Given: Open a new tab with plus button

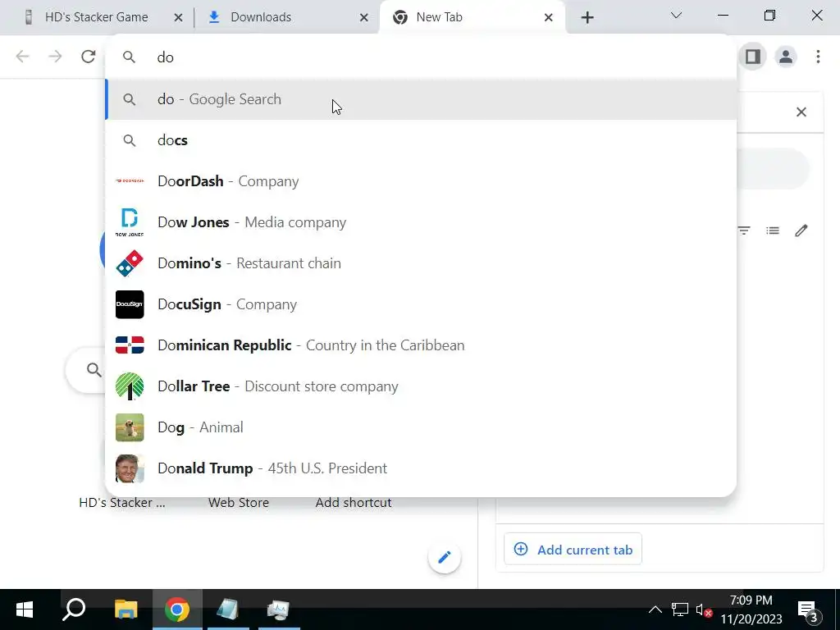Looking at the screenshot, I should tap(587, 18).
